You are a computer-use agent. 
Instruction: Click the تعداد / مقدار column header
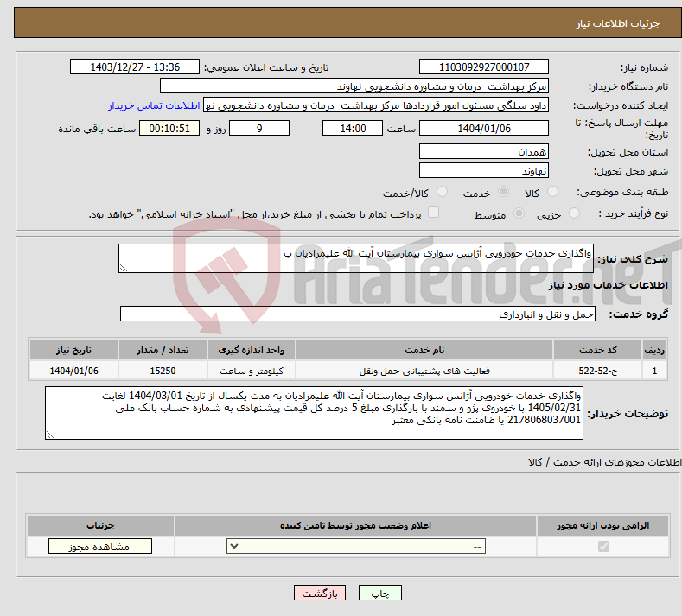point(163,350)
